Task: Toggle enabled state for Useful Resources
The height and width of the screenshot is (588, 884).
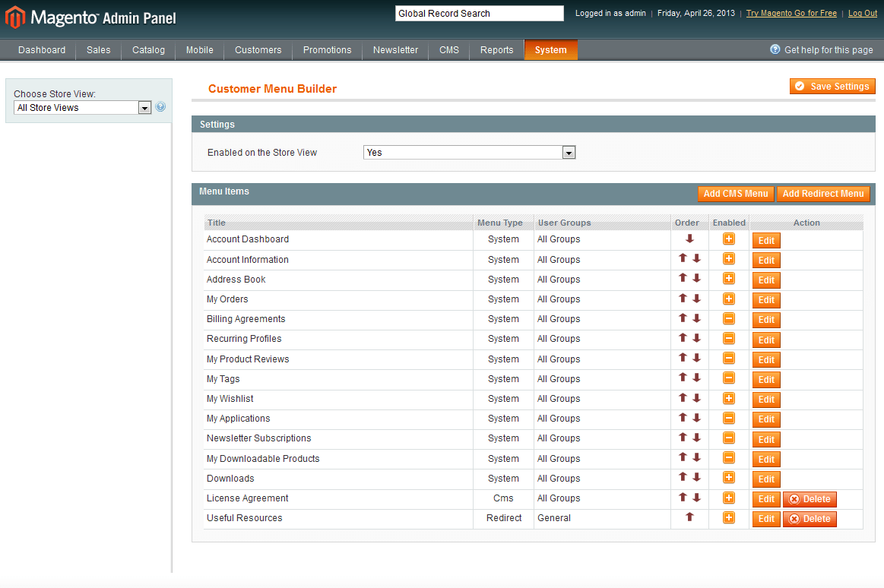Action: [729, 517]
